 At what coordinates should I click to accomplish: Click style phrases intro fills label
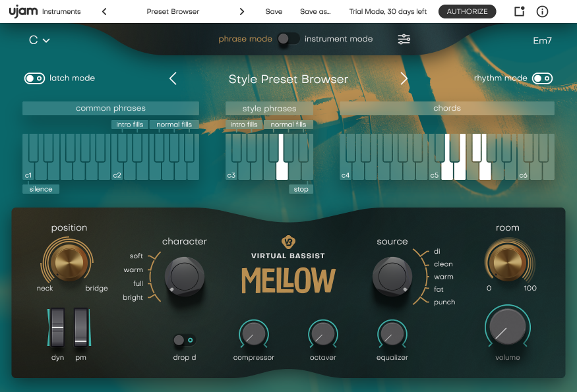(x=244, y=125)
